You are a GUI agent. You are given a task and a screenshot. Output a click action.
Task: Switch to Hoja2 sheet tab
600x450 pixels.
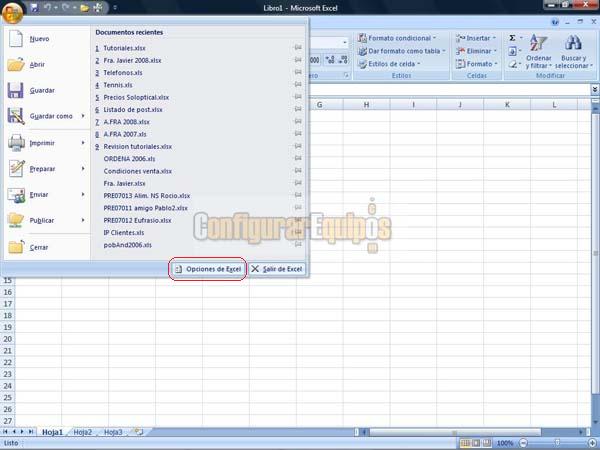pos(83,432)
